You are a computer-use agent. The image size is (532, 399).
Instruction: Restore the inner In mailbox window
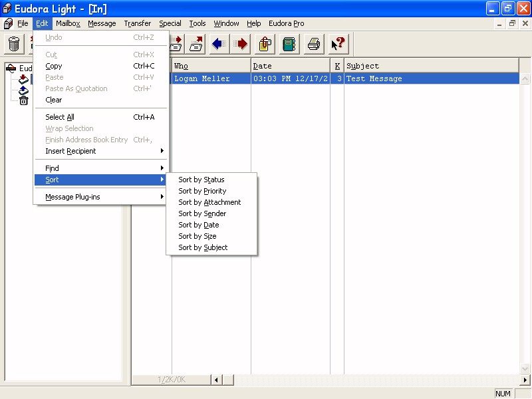pos(512,23)
